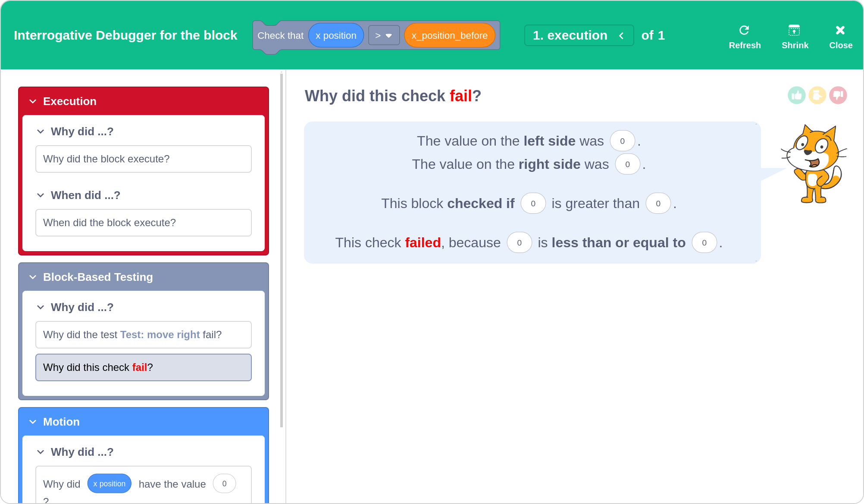The image size is (864, 504).
Task: Collapse the Block-Based Testing category
Action: [33, 277]
